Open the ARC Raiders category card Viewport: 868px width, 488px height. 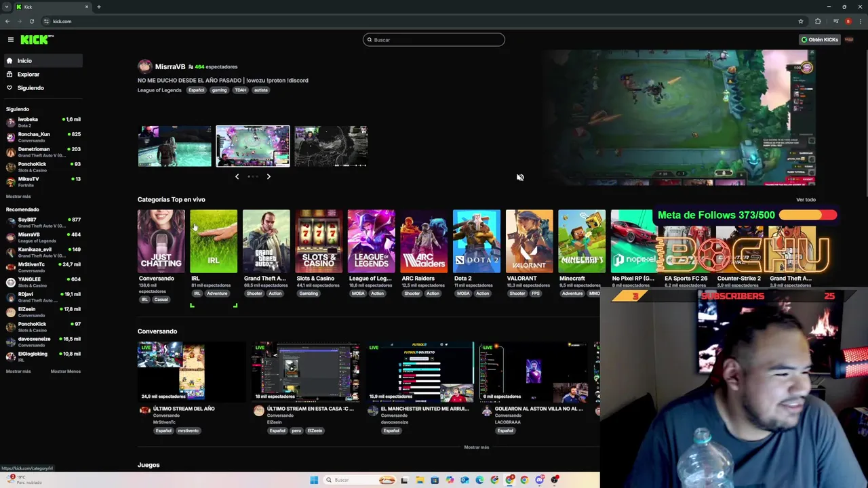coord(424,241)
